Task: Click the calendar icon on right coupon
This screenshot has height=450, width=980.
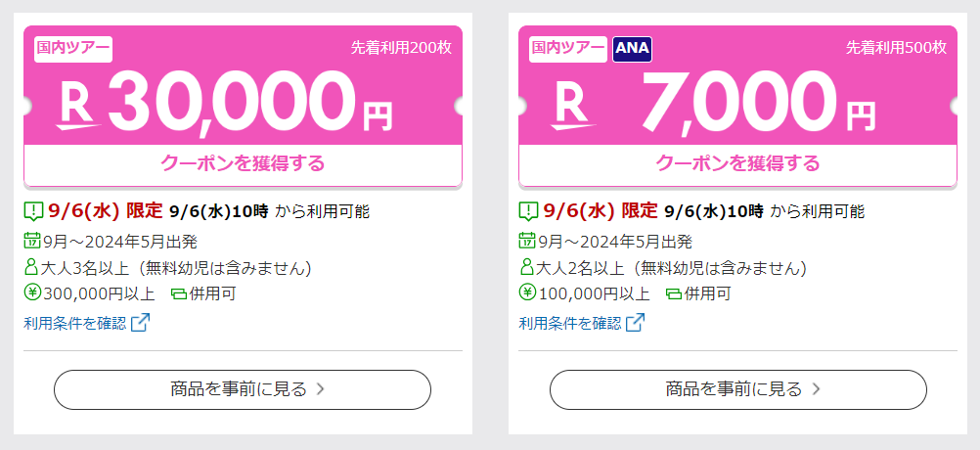Action: click(x=527, y=240)
